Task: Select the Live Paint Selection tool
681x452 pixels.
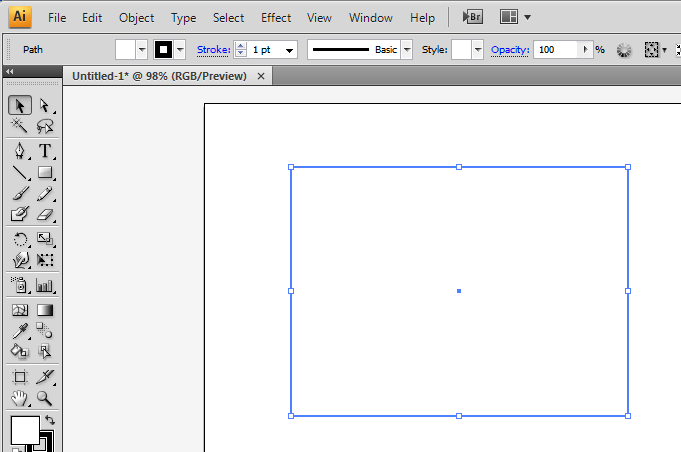Action: coord(44,351)
